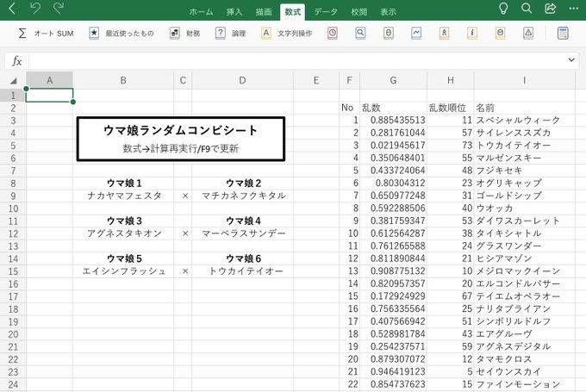Select the value 0.885435513
586x392 pixels.
pos(393,120)
